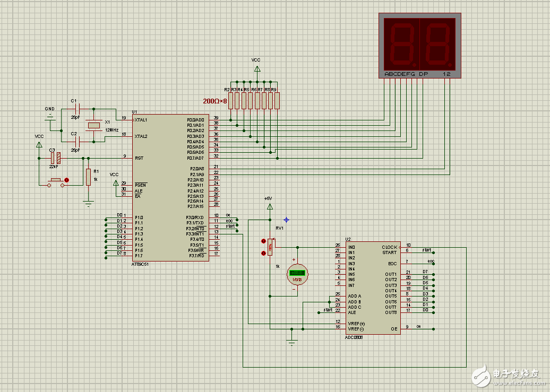Click the P0.0/AD0 pin label

(195, 120)
